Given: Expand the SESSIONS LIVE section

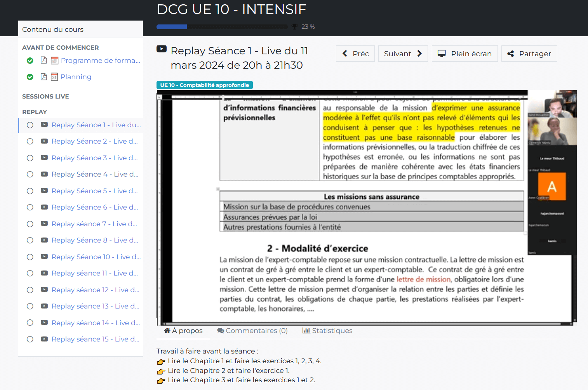Looking at the screenshot, I should point(45,96).
